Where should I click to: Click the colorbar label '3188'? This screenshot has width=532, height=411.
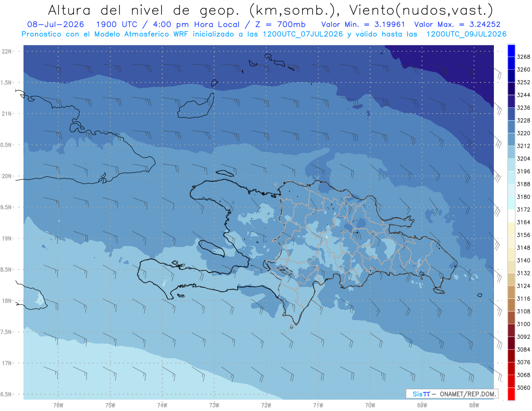pos(524,184)
